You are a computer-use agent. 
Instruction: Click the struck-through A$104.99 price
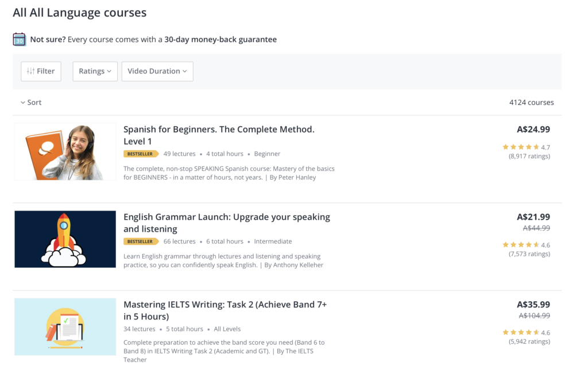tap(535, 315)
